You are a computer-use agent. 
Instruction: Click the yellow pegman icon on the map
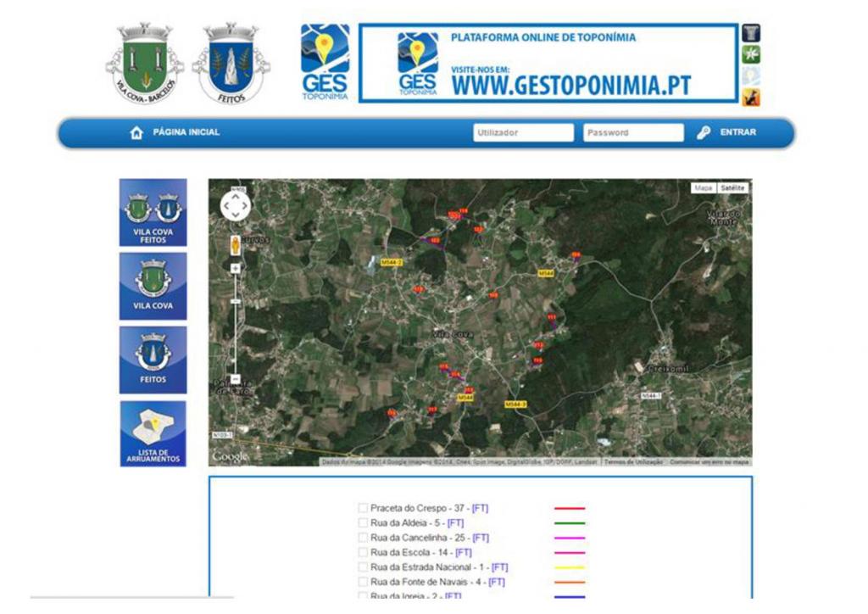(235, 244)
